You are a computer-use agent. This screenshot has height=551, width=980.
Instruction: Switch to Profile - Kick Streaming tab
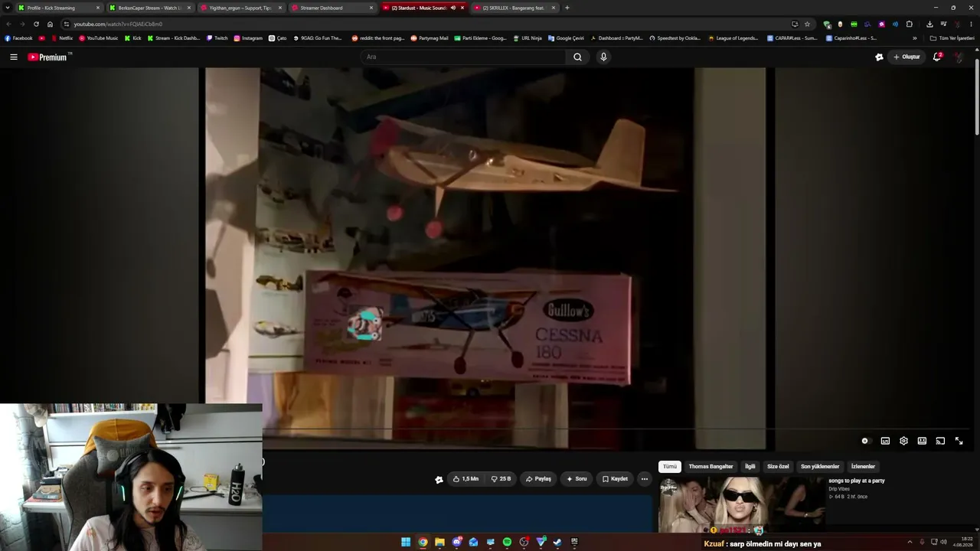click(x=58, y=8)
